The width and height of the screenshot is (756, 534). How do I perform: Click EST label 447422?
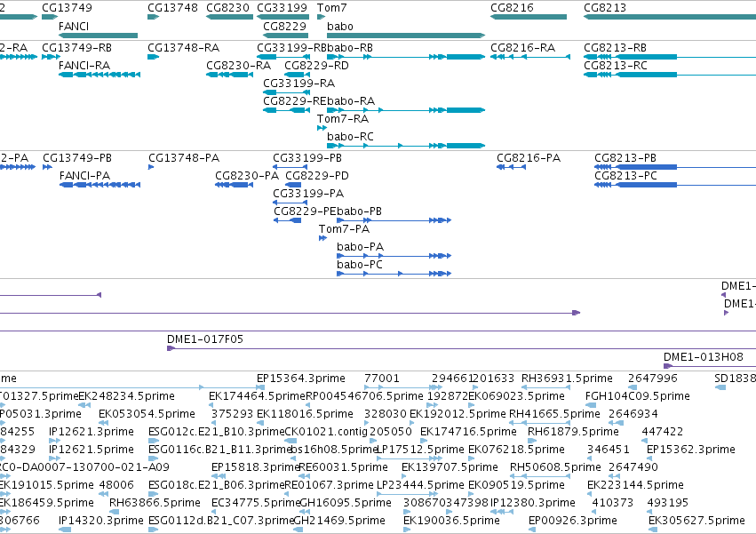pyautogui.click(x=663, y=432)
